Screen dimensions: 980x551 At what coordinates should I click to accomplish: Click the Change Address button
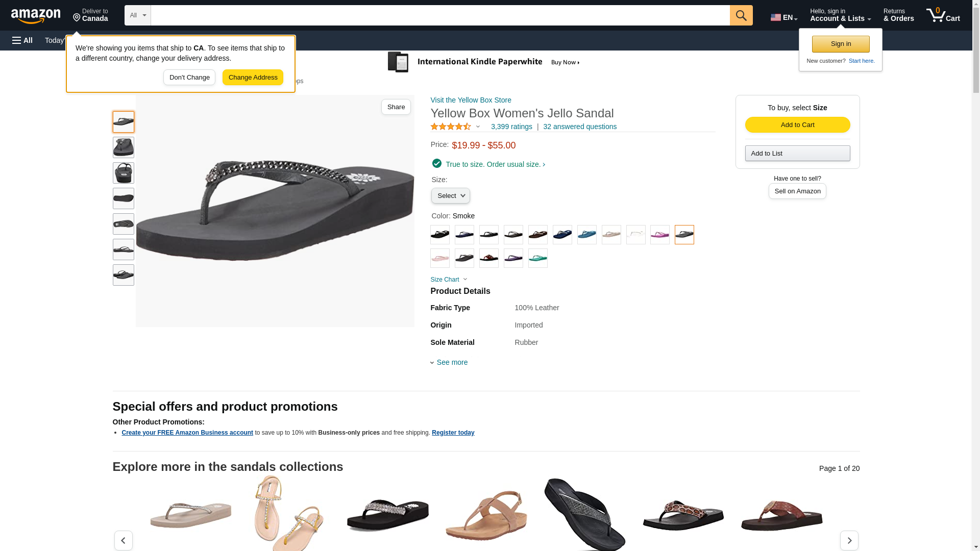[x=253, y=78]
